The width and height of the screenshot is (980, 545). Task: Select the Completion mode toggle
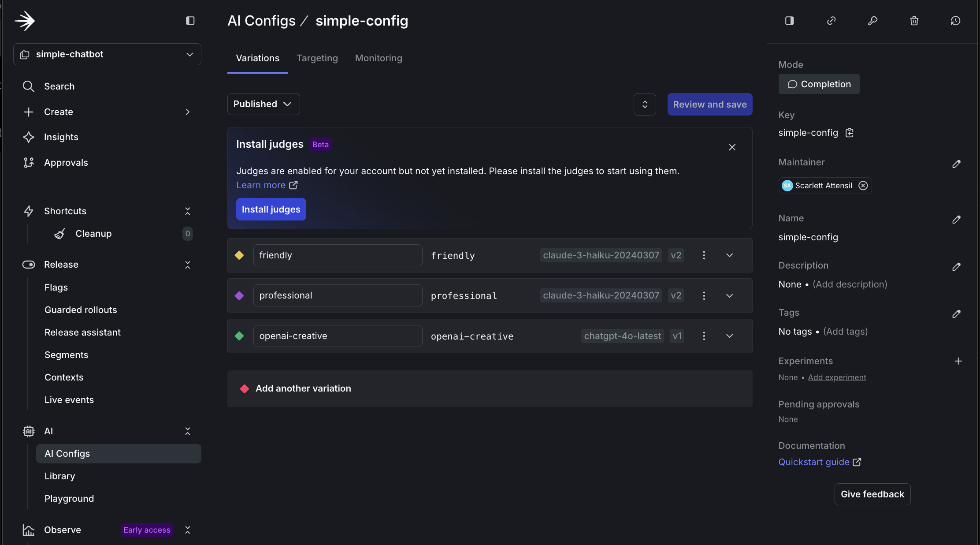pos(819,84)
